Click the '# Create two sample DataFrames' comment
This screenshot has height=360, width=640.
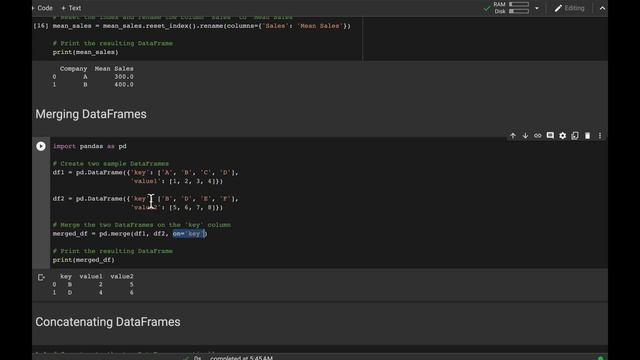pyautogui.click(x=111, y=164)
